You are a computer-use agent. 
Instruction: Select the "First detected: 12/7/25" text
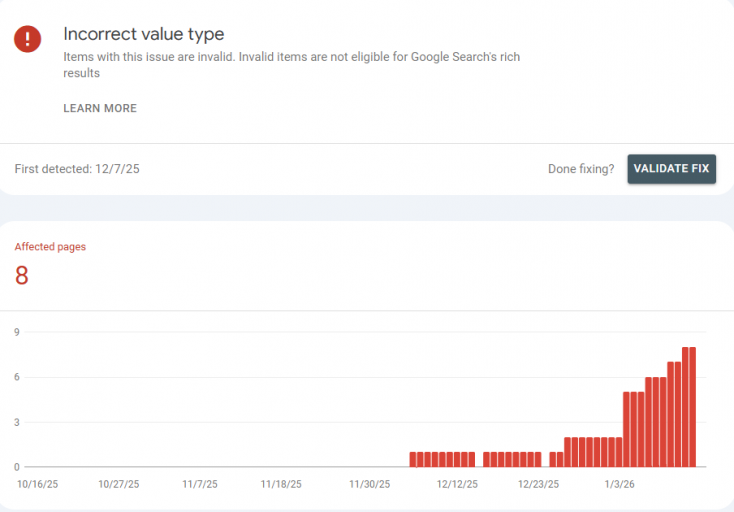77,169
